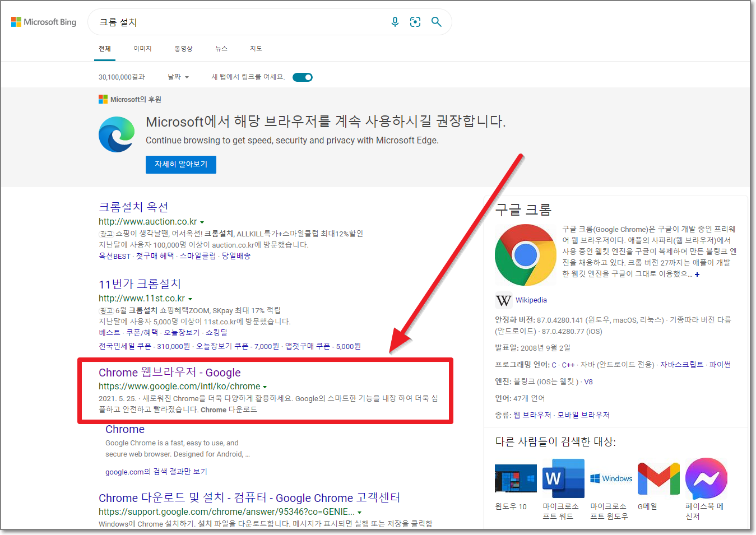756x535 pixels.
Task: Select the 전체 tab
Action: (105, 49)
